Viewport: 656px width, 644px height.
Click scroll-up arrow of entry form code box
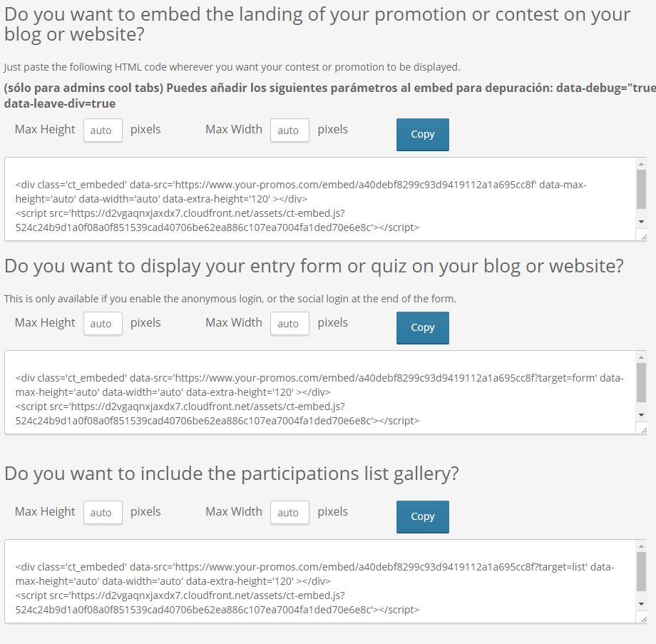pos(641,357)
